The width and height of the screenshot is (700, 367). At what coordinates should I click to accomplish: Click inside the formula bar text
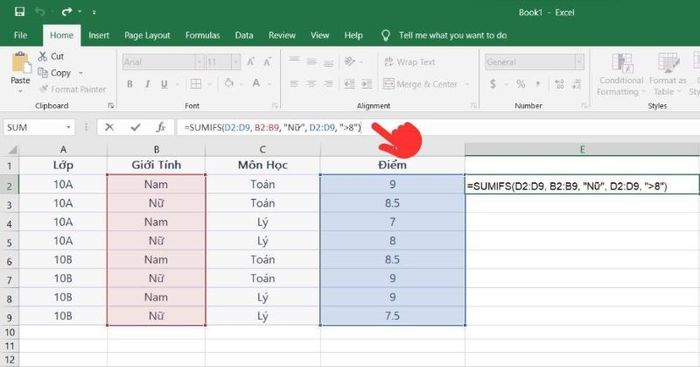click(x=272, y=128)
